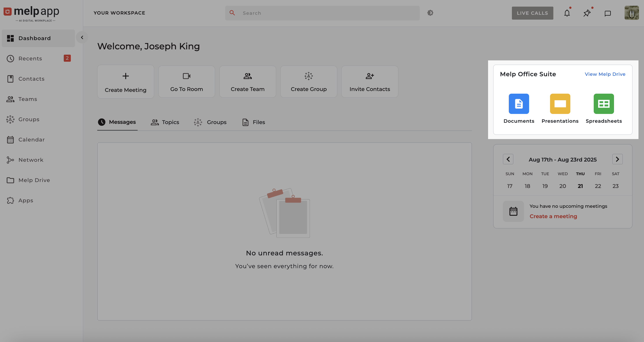The image size is (644, 342).
Task: Open pinned items via pin icon
Action: tap(587, 13)
